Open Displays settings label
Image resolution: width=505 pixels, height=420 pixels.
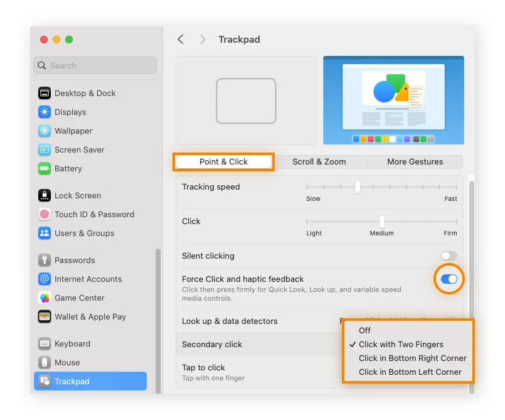click(x=70, y=112)
